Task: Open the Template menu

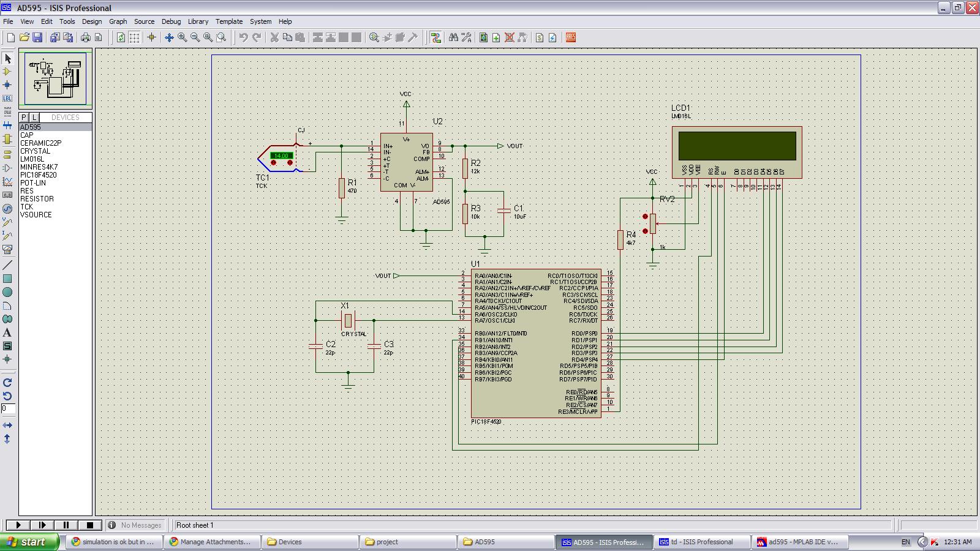Action: click(229, 21)
